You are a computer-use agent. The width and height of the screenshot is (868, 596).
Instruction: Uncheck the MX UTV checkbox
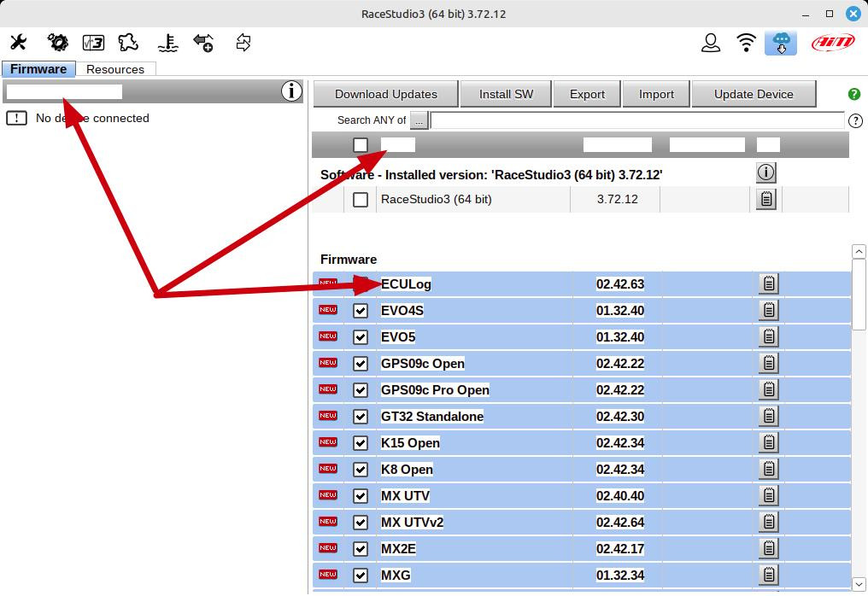(361, 496)
